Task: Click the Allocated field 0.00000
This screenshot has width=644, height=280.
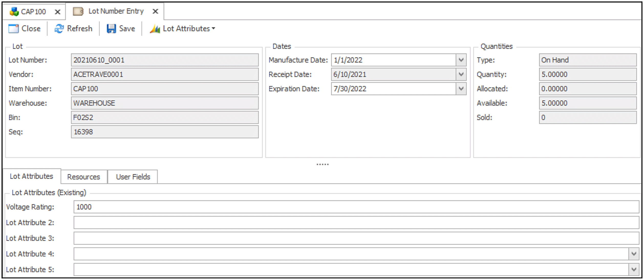Action: click(x=588, y=89)
